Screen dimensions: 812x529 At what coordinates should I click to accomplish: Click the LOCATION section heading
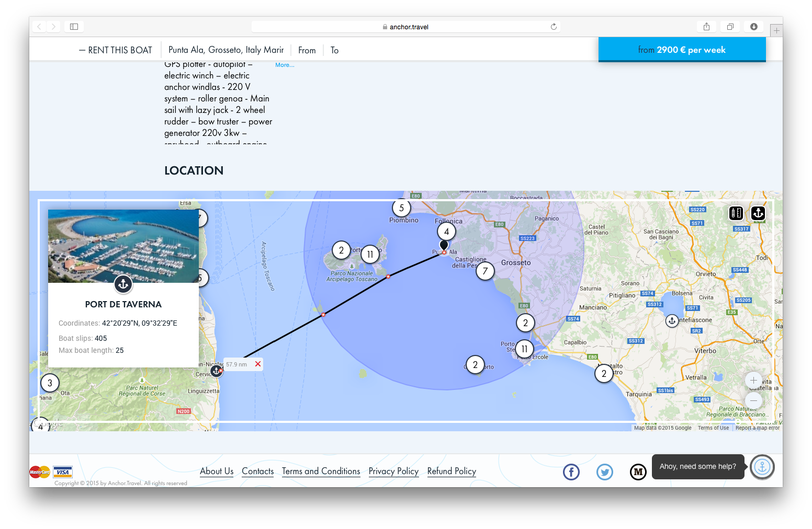[194, 170]
